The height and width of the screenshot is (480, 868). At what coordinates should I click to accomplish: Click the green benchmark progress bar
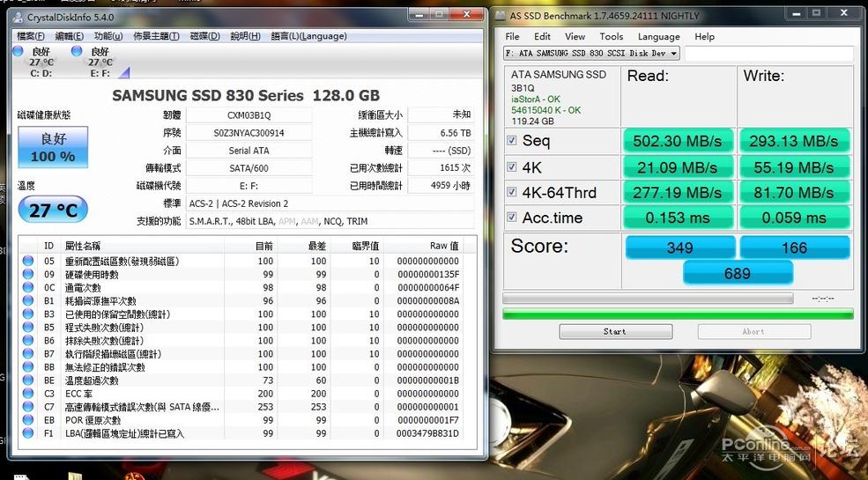tap(678, 314)
